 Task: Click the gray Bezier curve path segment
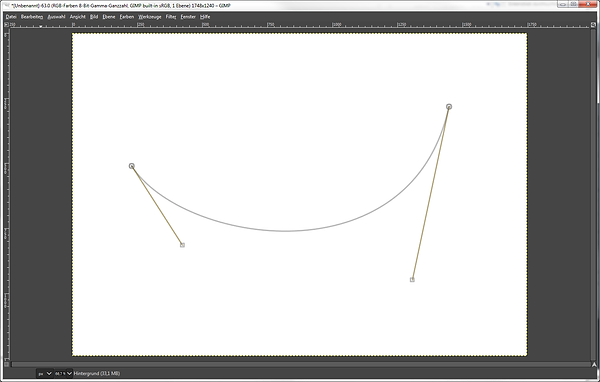(285, 231)
